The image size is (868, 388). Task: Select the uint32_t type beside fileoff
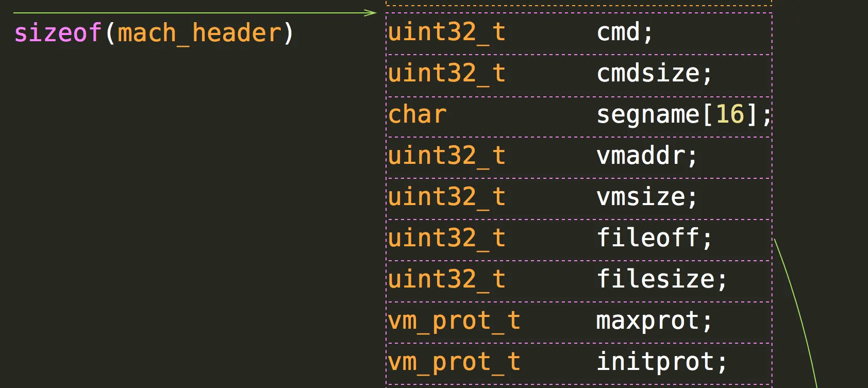click(447, 239)
